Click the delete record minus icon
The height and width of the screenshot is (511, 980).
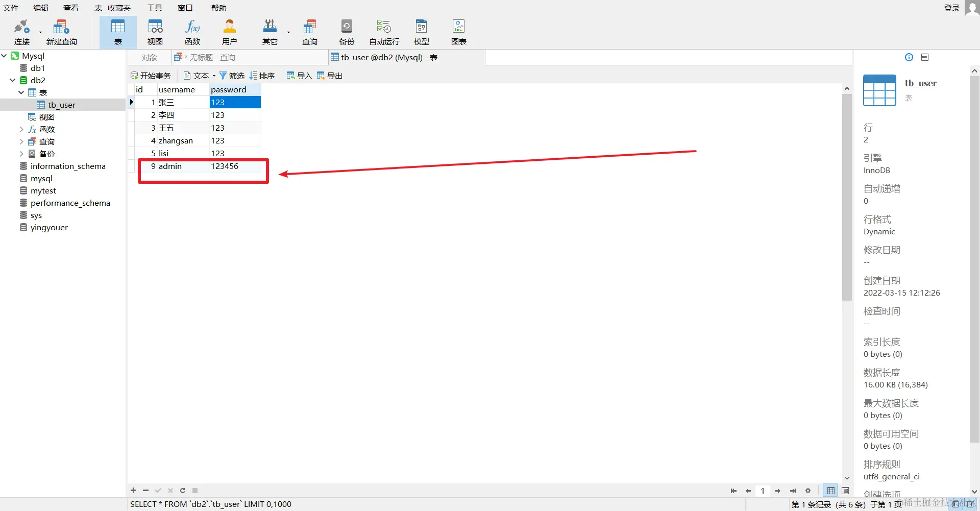pyautogui.click(x=146, y=491)
